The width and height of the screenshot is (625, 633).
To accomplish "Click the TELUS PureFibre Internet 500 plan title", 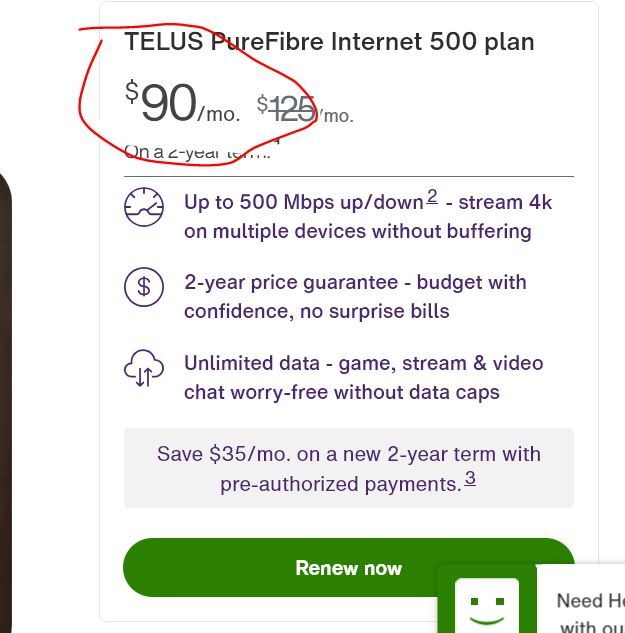I will 329,42.
